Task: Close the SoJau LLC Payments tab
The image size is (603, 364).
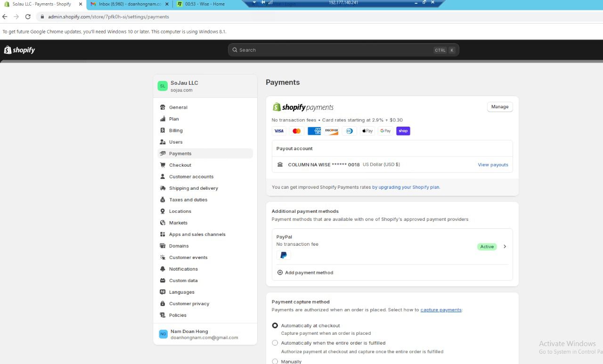Action: pos(81,4)
